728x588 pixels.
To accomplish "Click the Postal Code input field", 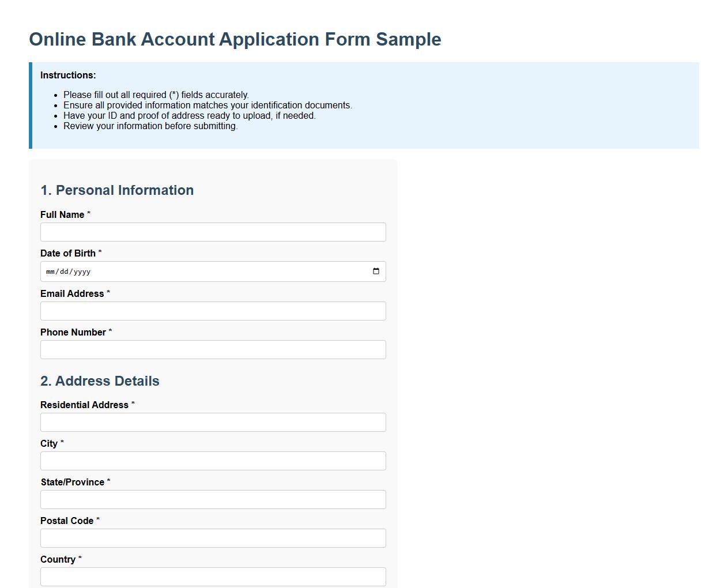I will [x=213, y=538].
